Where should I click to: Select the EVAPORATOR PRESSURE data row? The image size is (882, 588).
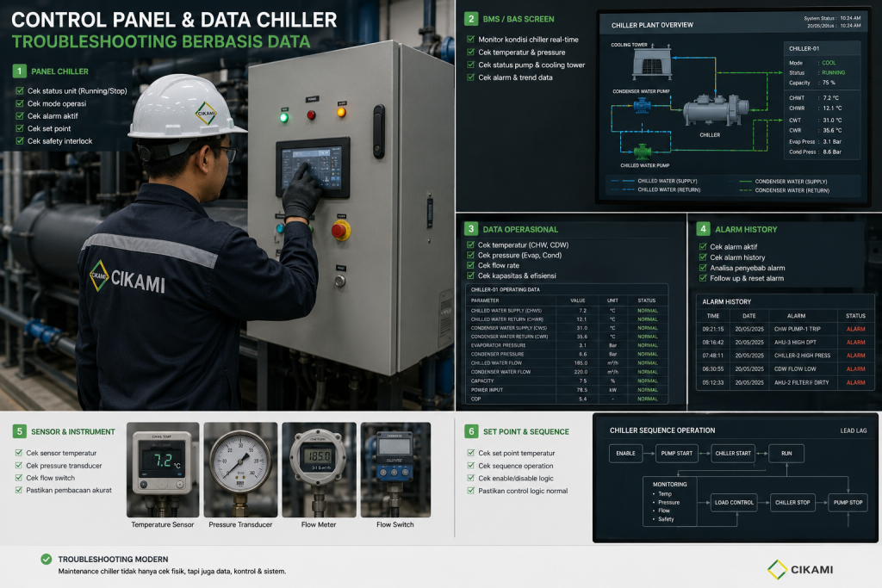pyautogui.click(x=567, y=345)
